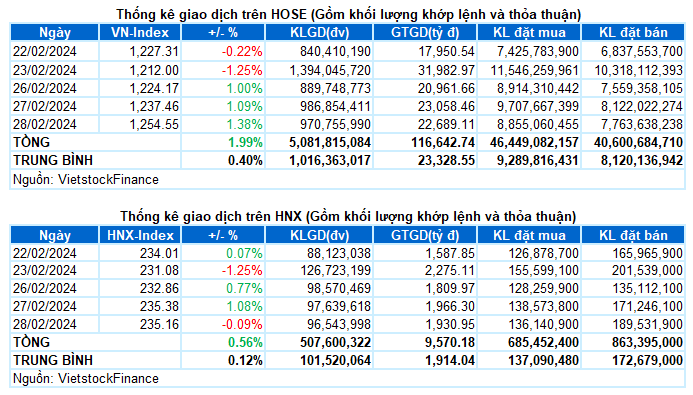Select HNX-Index value 234.01

click(x=160, y=253)
